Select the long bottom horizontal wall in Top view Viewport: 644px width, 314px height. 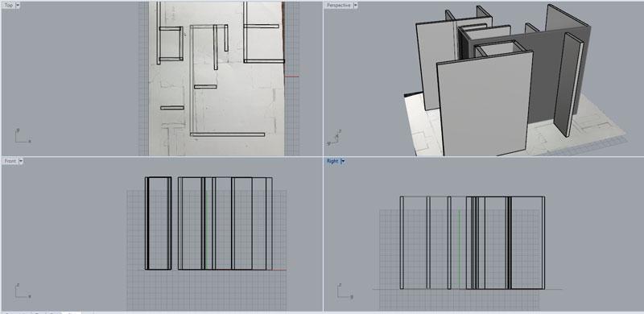(x=227, y=134)
